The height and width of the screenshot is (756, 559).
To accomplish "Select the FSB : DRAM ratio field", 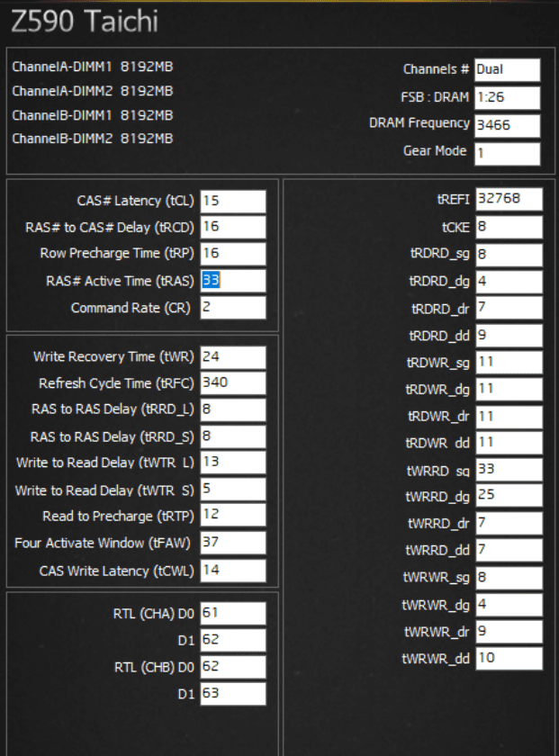I will pyautogui.click(x=508, y=98).
